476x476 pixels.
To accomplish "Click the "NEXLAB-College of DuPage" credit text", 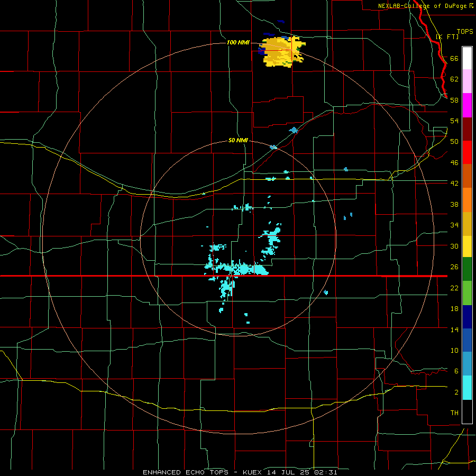I will [424, 6].
